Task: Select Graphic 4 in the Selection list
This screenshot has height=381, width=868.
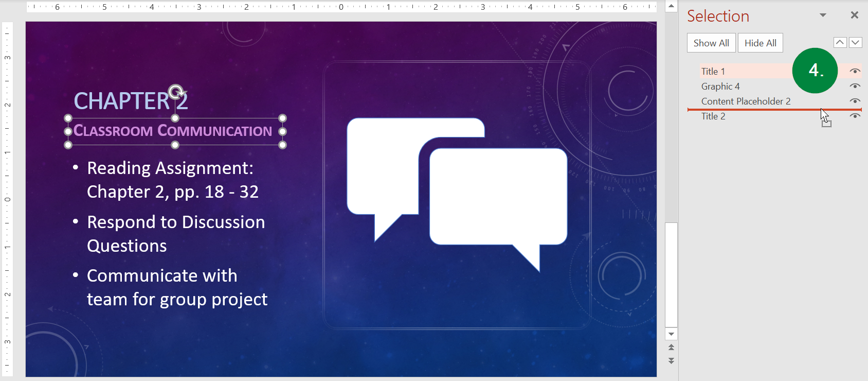Action: [720, 86]
